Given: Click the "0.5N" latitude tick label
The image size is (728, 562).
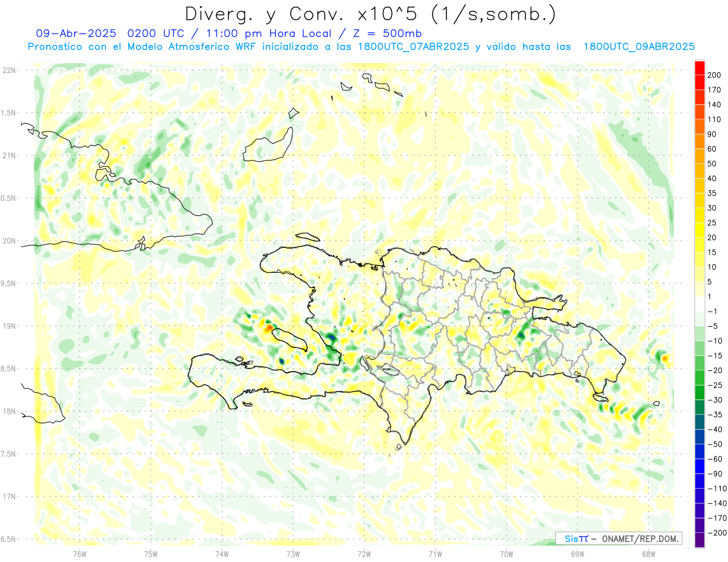Looking at the screenshot, I should 8,198.
